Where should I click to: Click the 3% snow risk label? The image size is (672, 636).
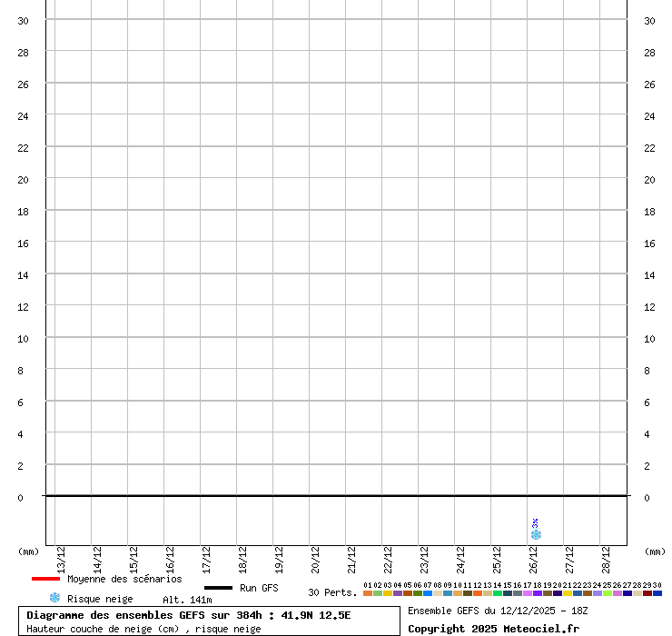point(536,523)
